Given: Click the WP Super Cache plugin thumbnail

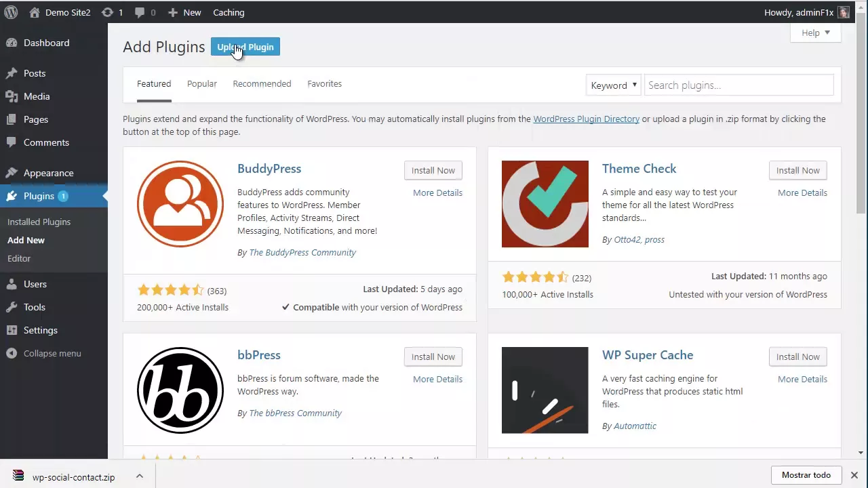Looking at the screenshot, I should (x=545, y=390).
